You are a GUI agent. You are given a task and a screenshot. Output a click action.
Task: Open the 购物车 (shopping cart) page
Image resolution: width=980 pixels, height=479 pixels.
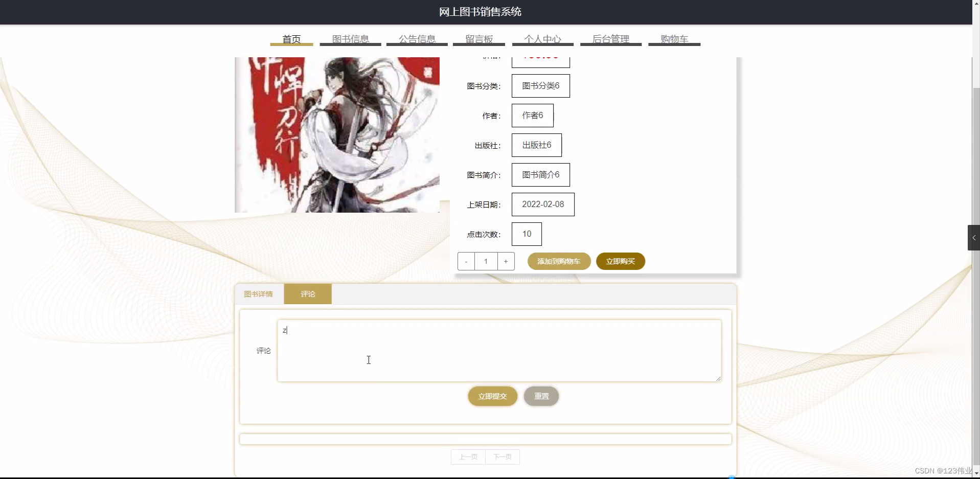tap(674, 38)
